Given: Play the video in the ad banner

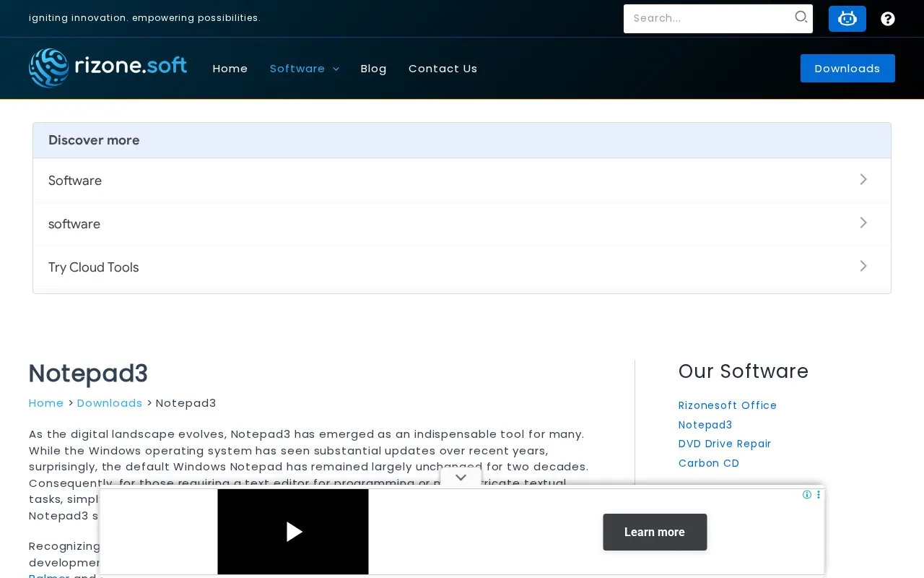Looking at the screenshot, I should coord(293,532).
